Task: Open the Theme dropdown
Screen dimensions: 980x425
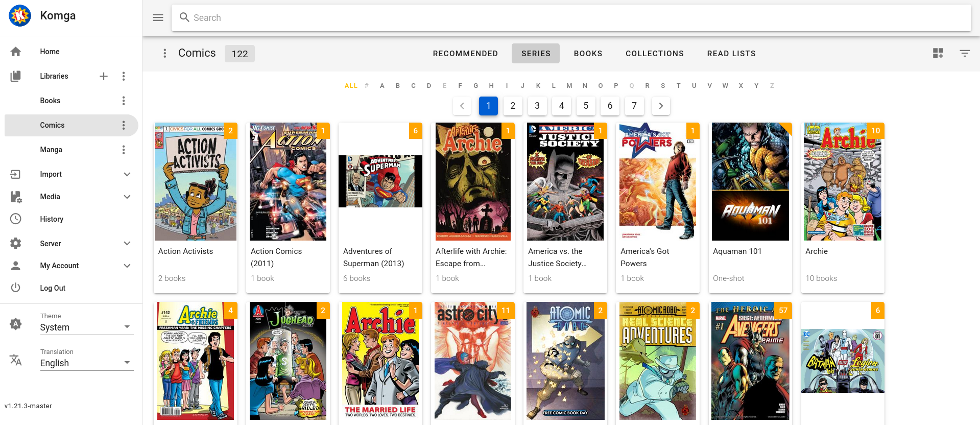Action: pyautogui.click(x=87, y=327)
